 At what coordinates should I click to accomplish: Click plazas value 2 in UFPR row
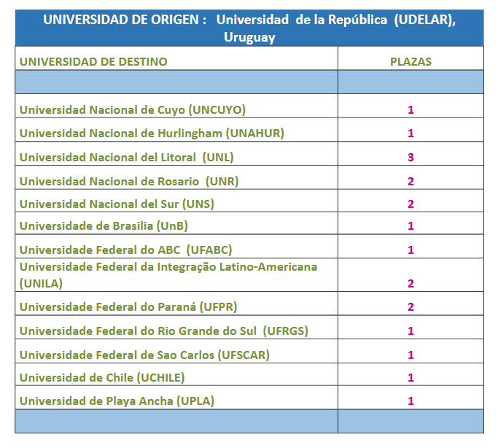[411, 307]
